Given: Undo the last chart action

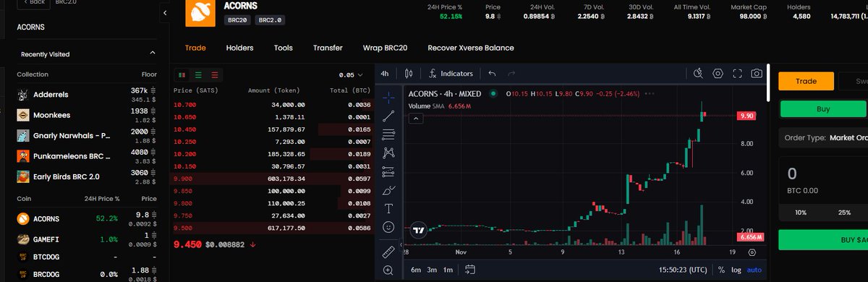Looking at the screenshot, I should [x=493, y=73].
